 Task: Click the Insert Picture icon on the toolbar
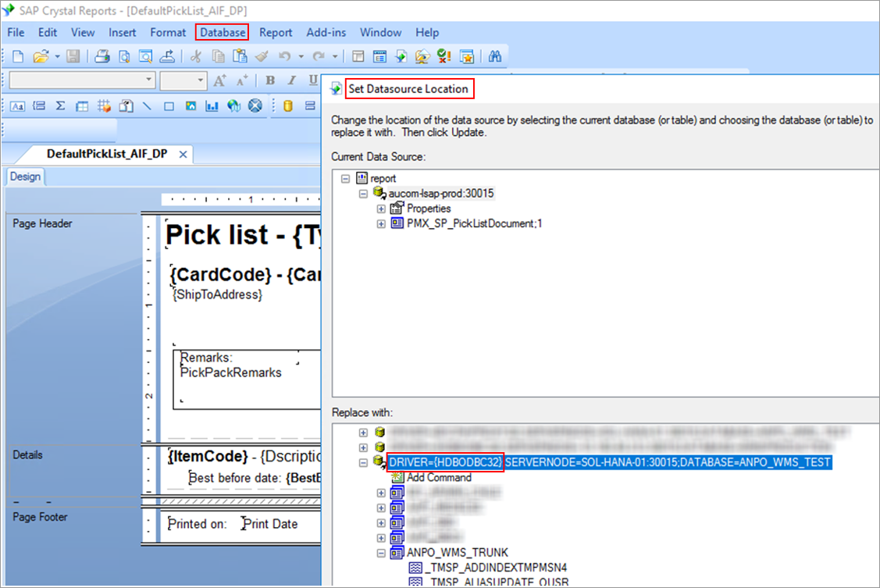point(191,106)
